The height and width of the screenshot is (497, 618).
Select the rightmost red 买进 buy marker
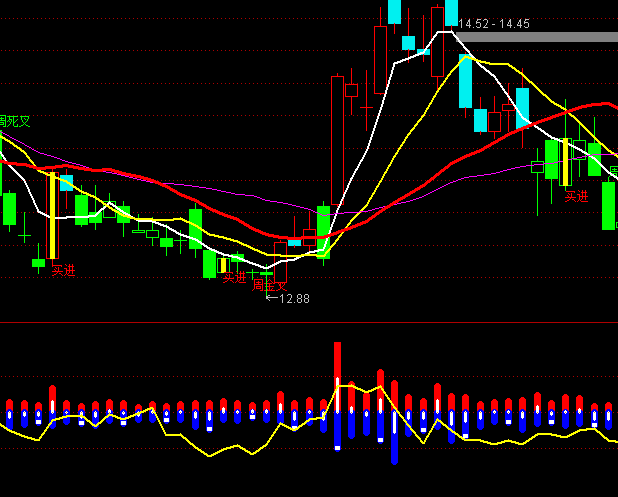pyautogui.click(x=577, y=197)
